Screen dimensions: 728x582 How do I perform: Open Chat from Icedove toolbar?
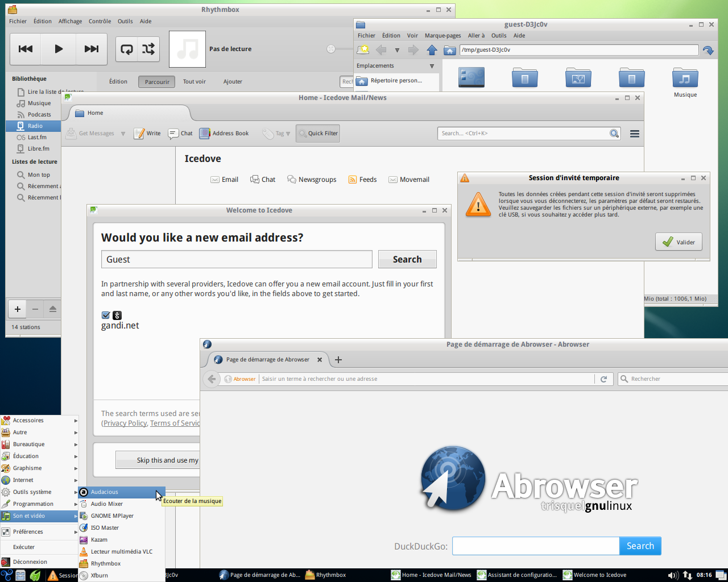[180, 134]
